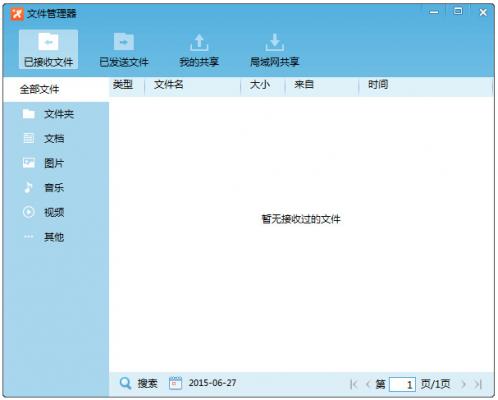Filter by 视频 videos label
The height and width of the screenshot is (400, 498).
[54, 212]
